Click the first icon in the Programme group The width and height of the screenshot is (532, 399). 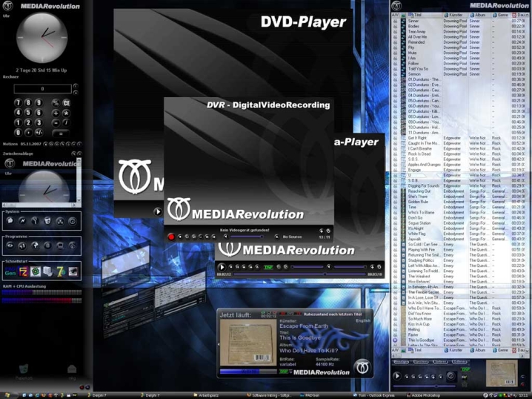pos(10,245)
